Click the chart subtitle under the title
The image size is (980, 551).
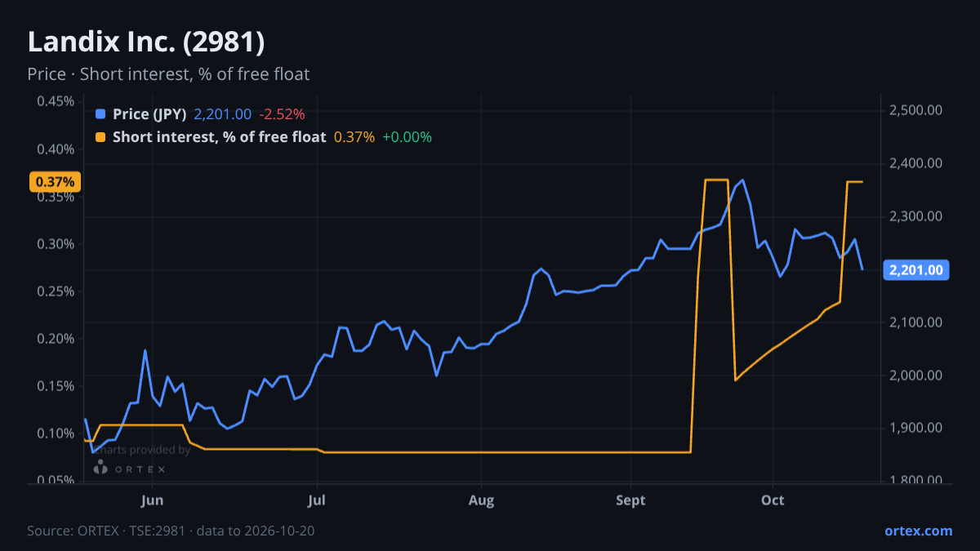[168, 74]
